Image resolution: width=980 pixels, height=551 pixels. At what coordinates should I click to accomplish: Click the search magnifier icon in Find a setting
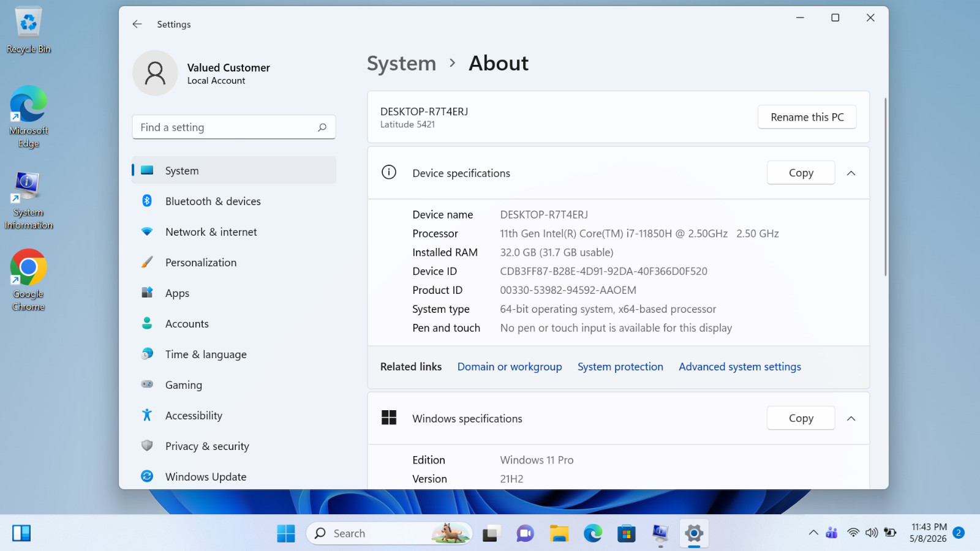(x=322, y=127)
